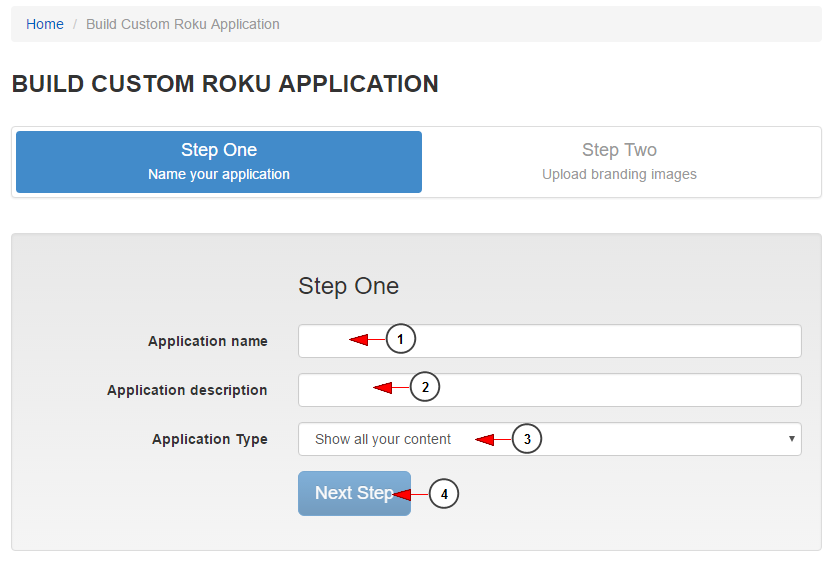Click the circled number 2 marker
The width and height of the screenshot is (830, 567).
click(425, 387)
